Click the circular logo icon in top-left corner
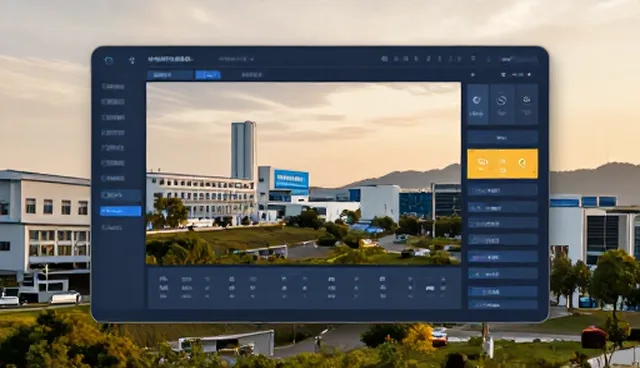 [109, 60]
